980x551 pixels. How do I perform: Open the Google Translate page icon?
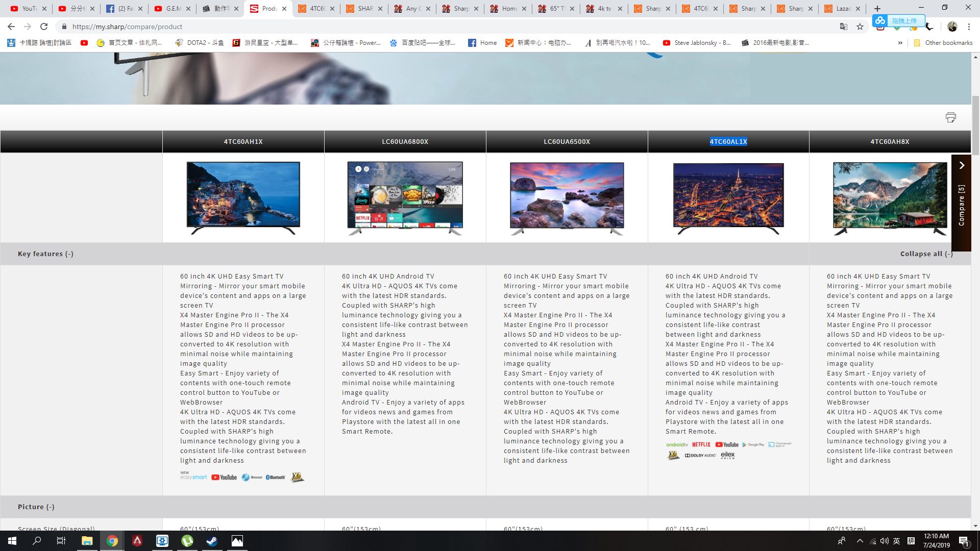point(844,27)
